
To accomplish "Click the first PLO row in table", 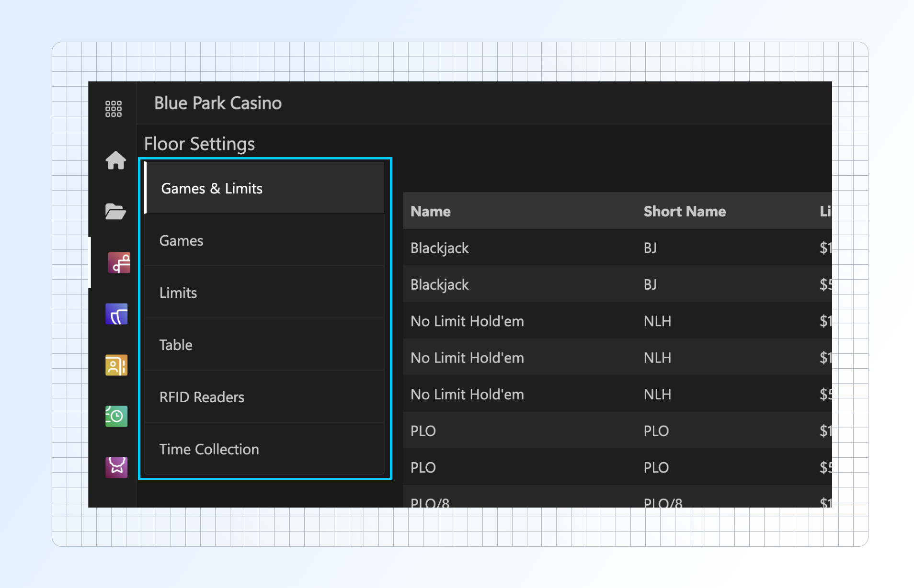I will coord(527,431).
